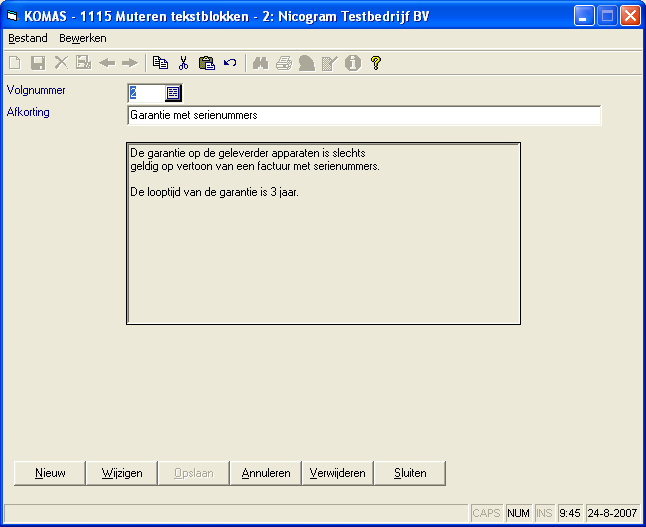This screenshot has height=527, width=646.
Task: Click the Afkorting label
Action: click(x=28, y=112)
